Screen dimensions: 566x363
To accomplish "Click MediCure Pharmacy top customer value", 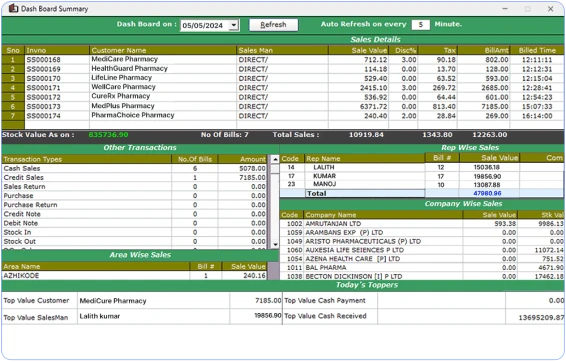I will pyautogui.click(x=113, y=301).
